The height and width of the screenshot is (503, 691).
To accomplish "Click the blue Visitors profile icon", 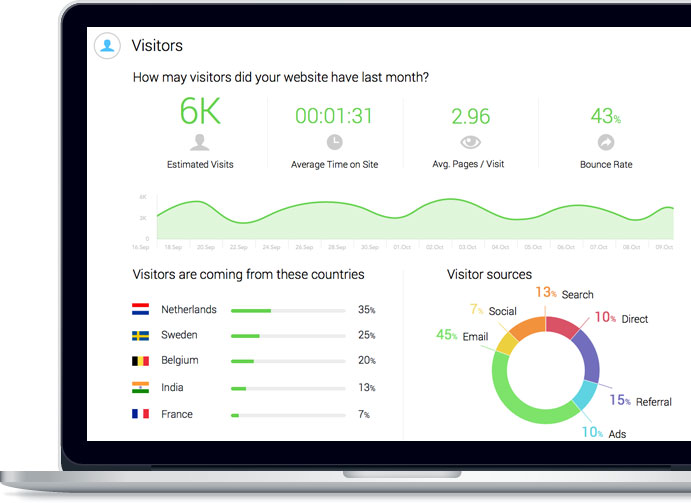I will point(107,45).
